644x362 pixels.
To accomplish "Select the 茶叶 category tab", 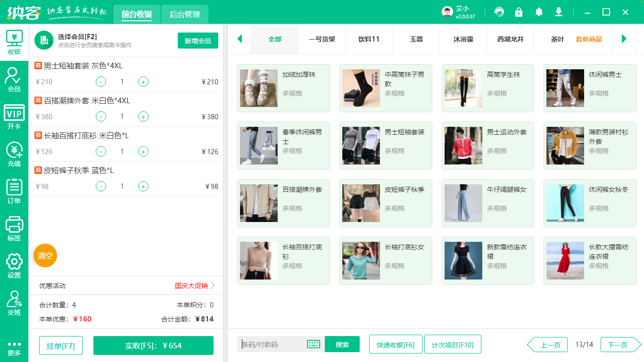I will pyautogui.click(x=558, y=39).
